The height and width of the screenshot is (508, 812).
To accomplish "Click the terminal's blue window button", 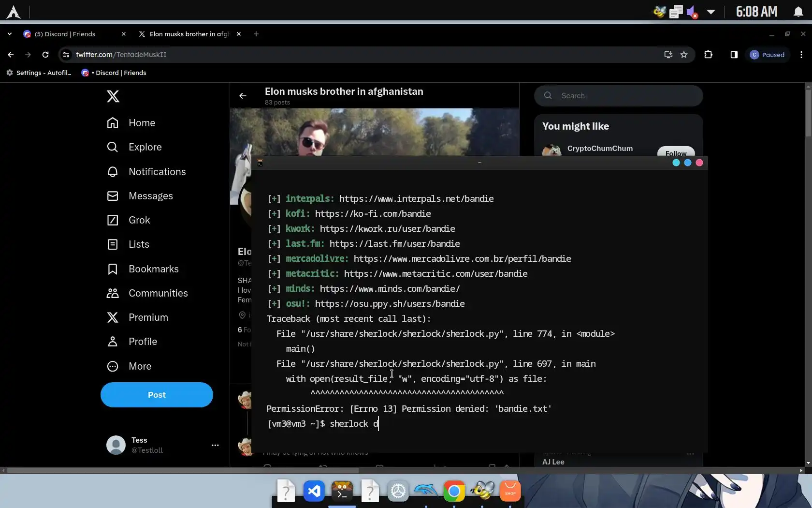I will (688, 163).
